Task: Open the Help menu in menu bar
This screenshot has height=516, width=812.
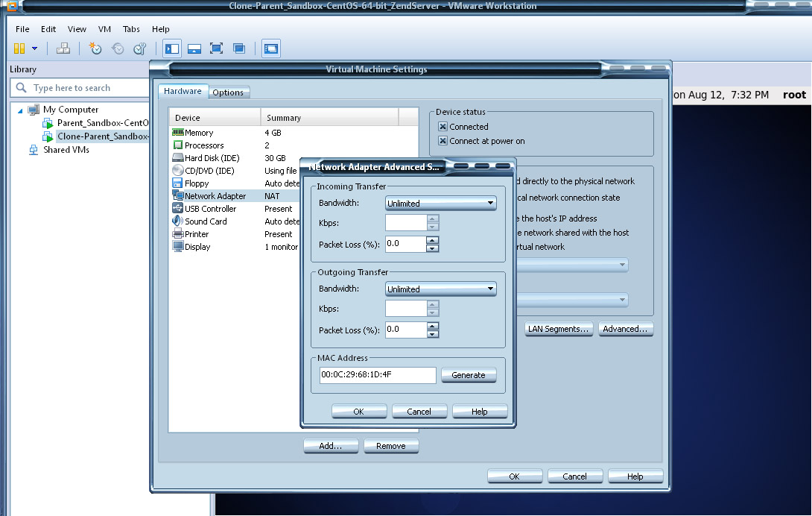Action: pyautogui.click(x=161, y=29)
